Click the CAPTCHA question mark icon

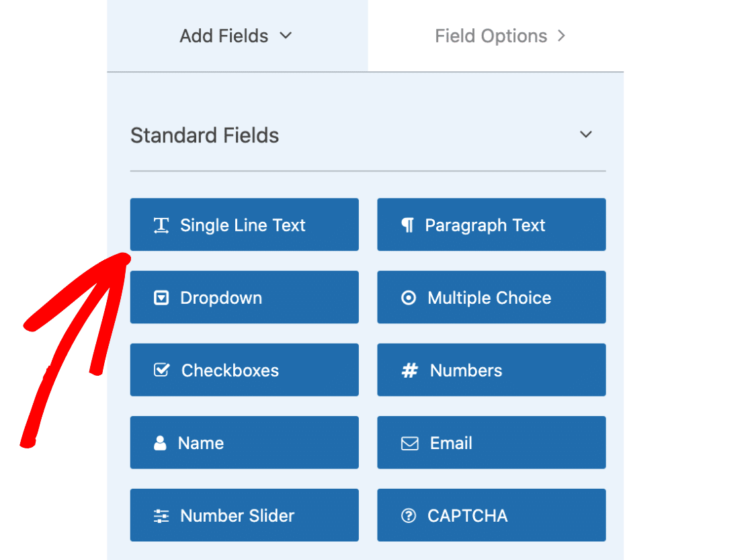pyautogui.click(x=409, y=516)
